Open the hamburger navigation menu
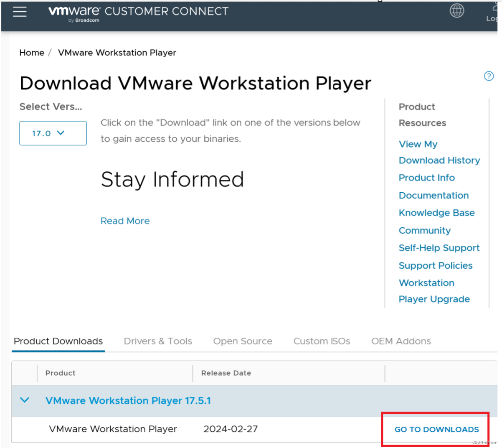Screen dimensions: 502x448 (x=20, y=12)
